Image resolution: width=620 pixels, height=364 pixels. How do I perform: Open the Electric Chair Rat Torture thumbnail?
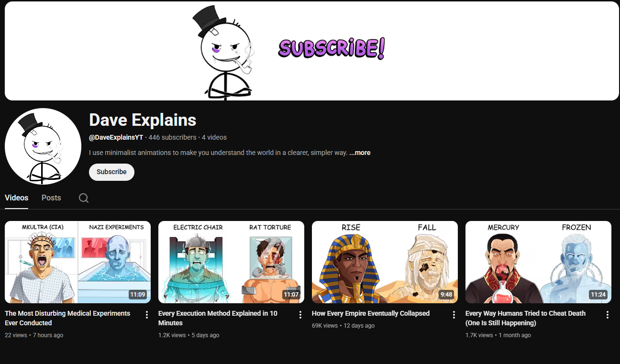pos(231,262)
